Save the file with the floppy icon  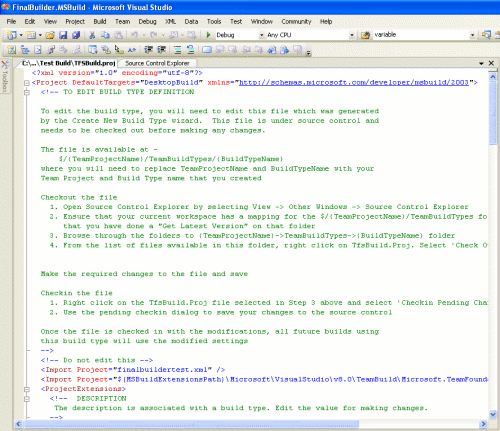tap(63, 35)
